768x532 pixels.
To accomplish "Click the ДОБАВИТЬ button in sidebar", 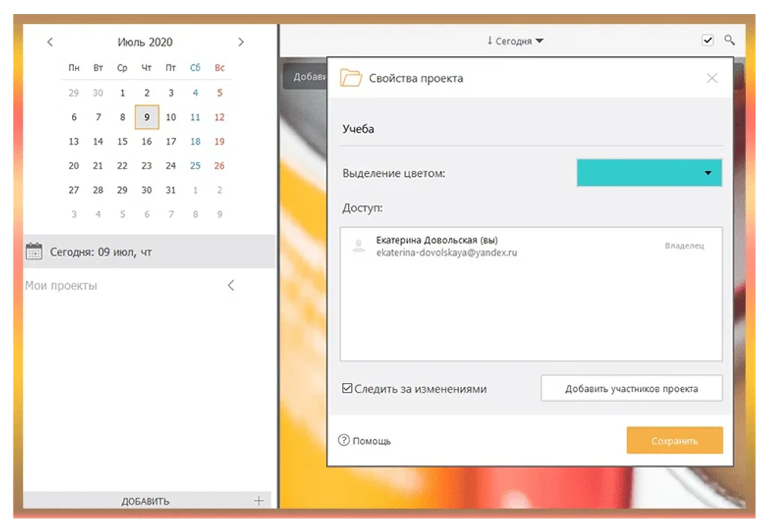I will click(146, 501).
